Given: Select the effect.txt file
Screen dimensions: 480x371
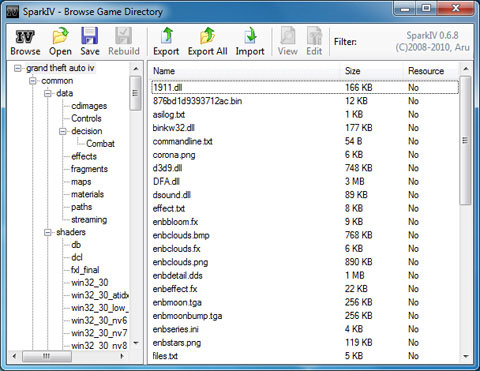Looking at the screenshot, I should click(169, 209).
